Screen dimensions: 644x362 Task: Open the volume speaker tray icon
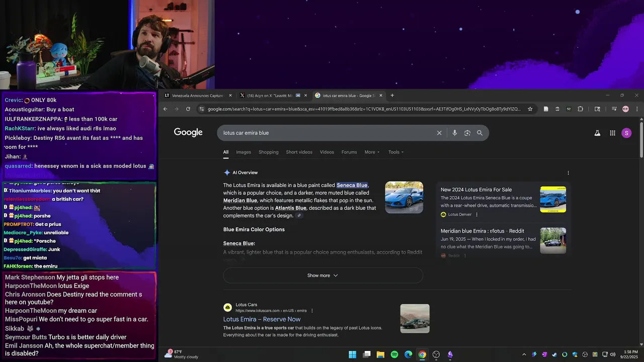(x=613, y=354)
